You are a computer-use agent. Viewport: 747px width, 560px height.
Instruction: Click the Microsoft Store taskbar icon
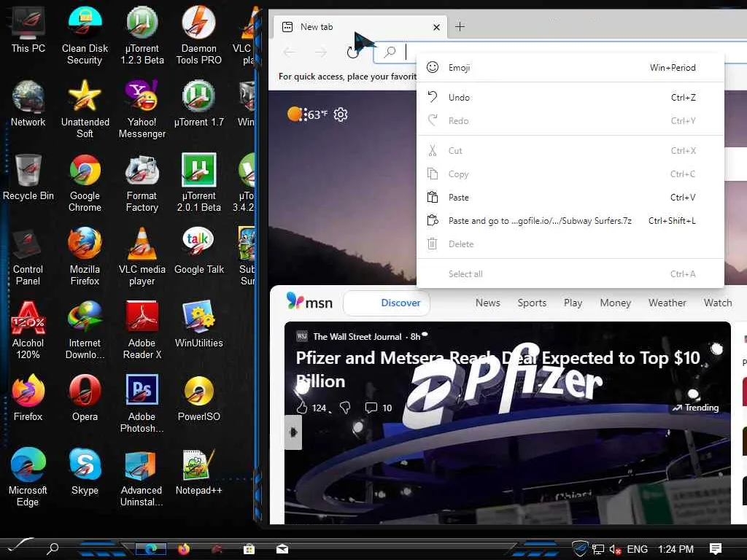coord(249,549)
